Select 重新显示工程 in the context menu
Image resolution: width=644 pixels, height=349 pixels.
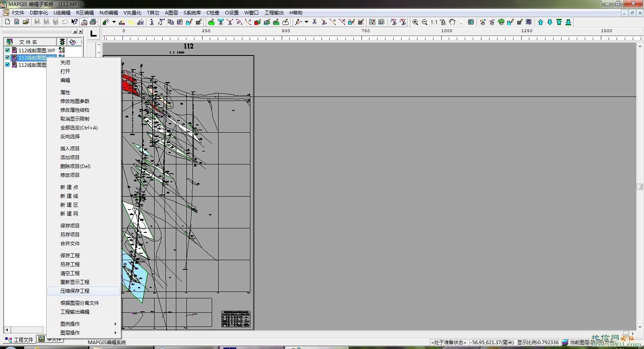point(84,282)
